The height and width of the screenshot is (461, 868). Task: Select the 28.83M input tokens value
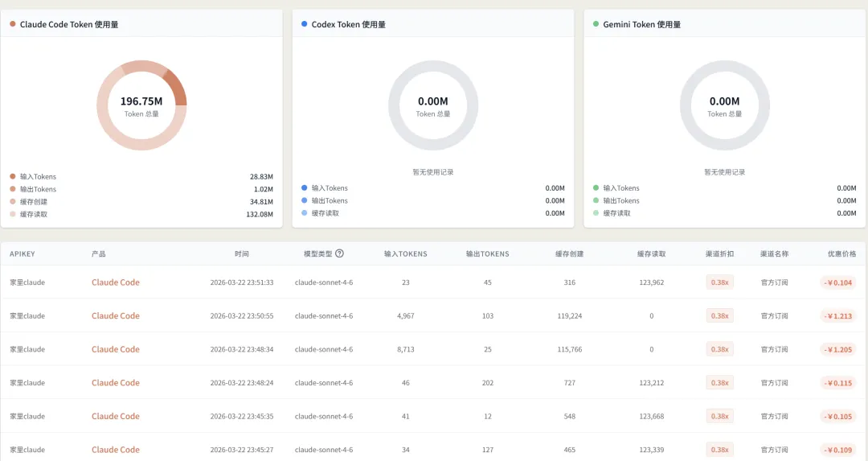point(261,177)
